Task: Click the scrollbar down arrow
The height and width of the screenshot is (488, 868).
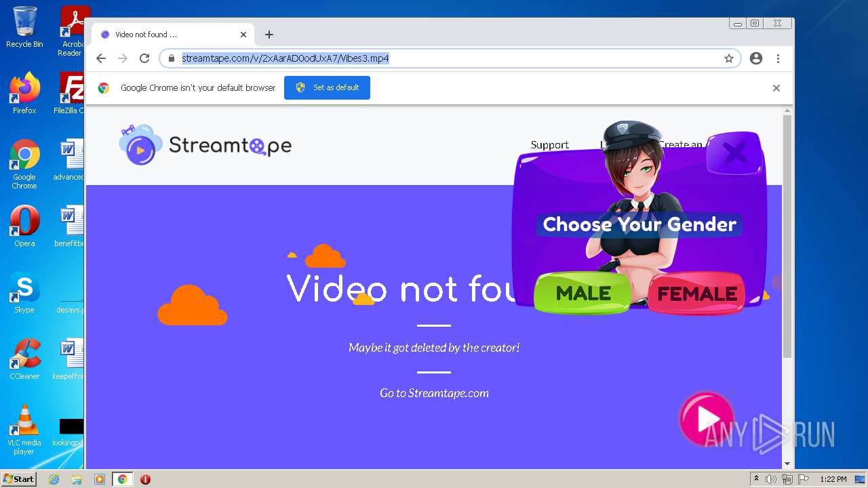Action: [787, 464]
